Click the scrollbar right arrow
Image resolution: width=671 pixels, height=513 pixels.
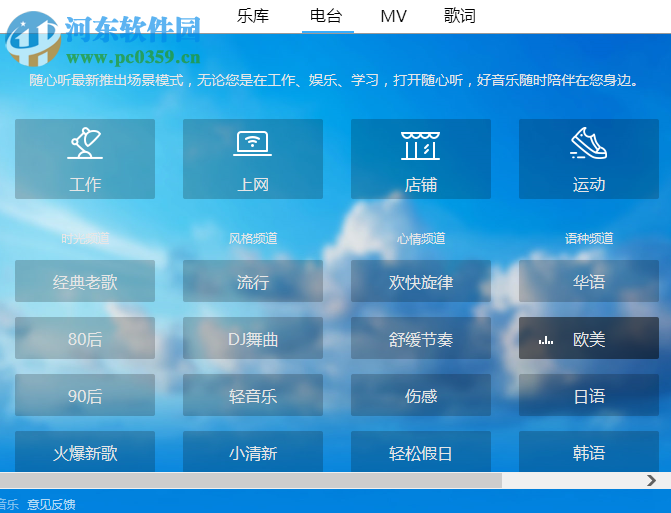pos(651,480)
